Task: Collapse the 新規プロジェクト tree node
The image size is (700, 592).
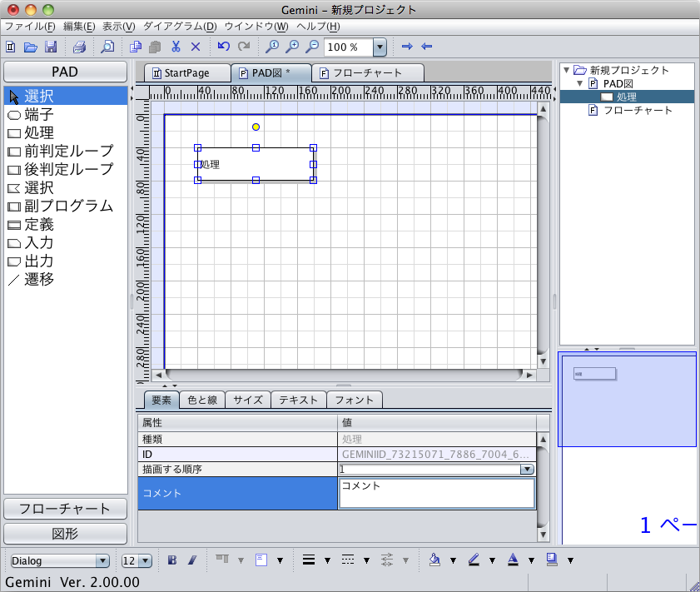Action: tap(567, 70)
